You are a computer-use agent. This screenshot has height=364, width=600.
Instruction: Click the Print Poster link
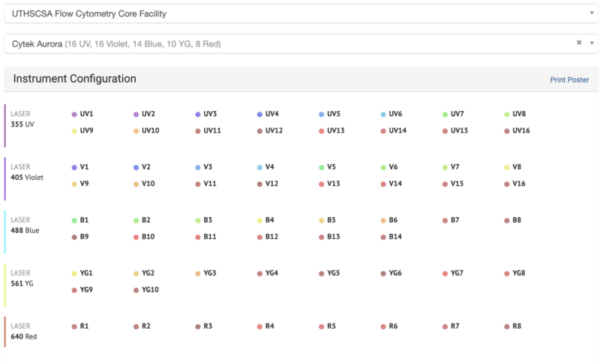(569, 80)
